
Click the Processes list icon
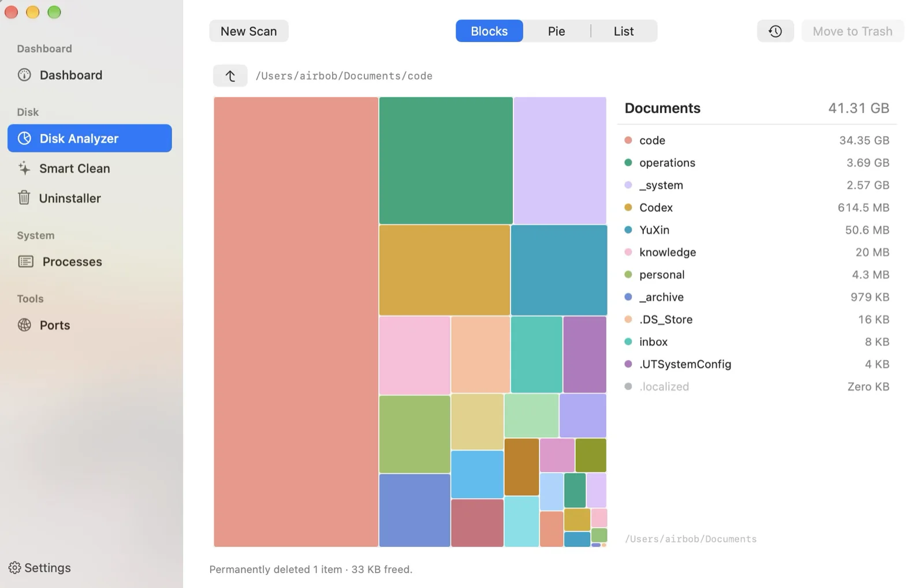[x=25, y=261]
